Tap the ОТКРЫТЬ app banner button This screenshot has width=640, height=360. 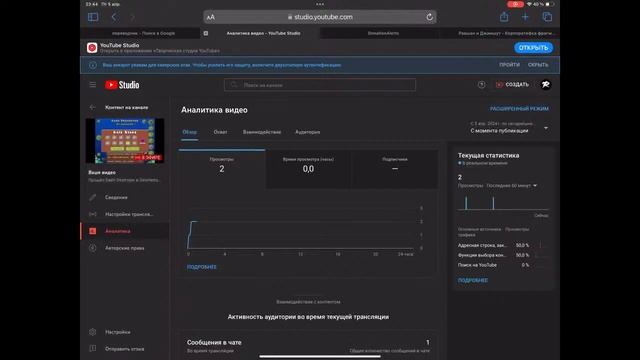pos(533,48)
